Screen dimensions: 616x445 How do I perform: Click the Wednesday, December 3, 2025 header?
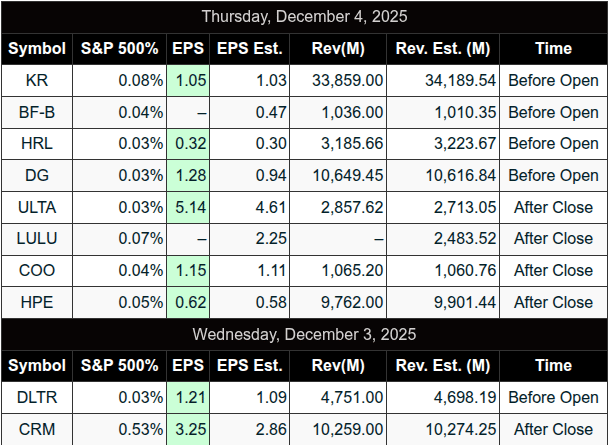click(x=304, y=334)
